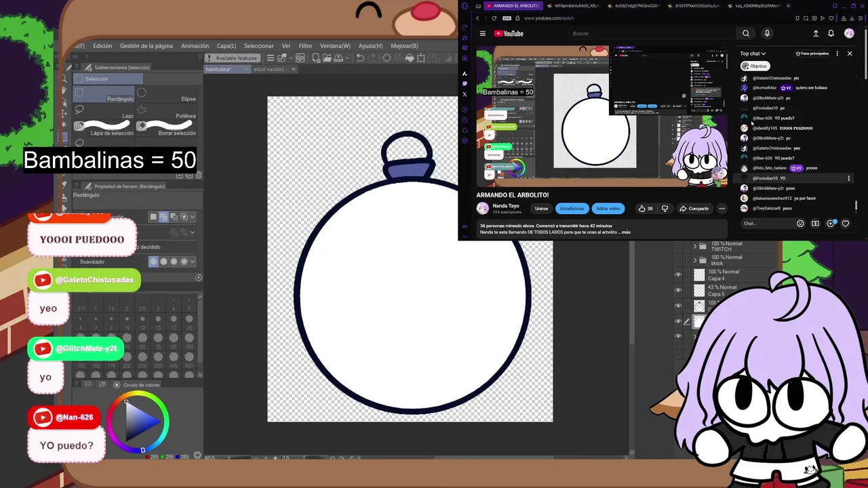The height and width of the screenshot is (488, 868).
Task: Click the Transform toolbar icon
Action: point(421,58)
